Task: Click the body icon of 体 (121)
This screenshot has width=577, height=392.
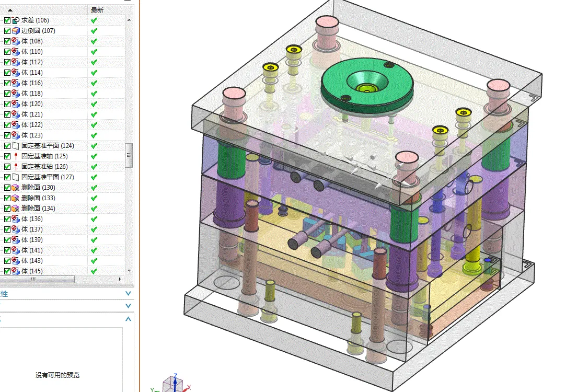Action: tap(16, 114)
